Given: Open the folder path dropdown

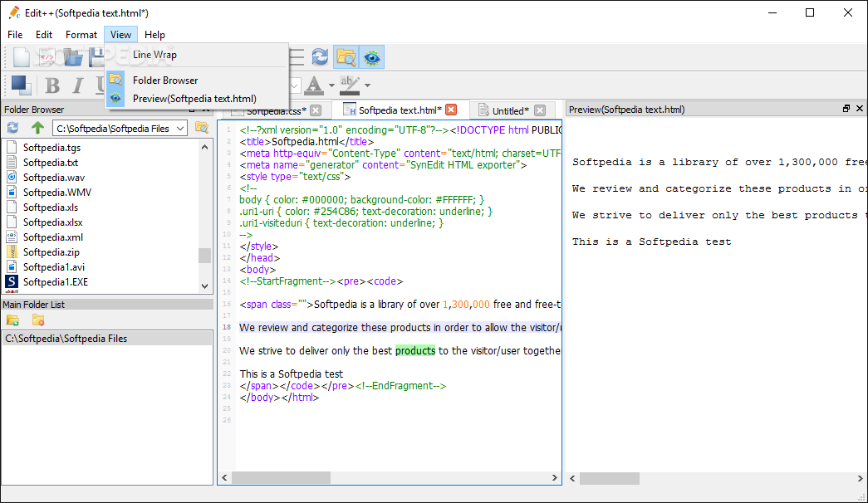Looking at the screenshot, I should 180,129.
